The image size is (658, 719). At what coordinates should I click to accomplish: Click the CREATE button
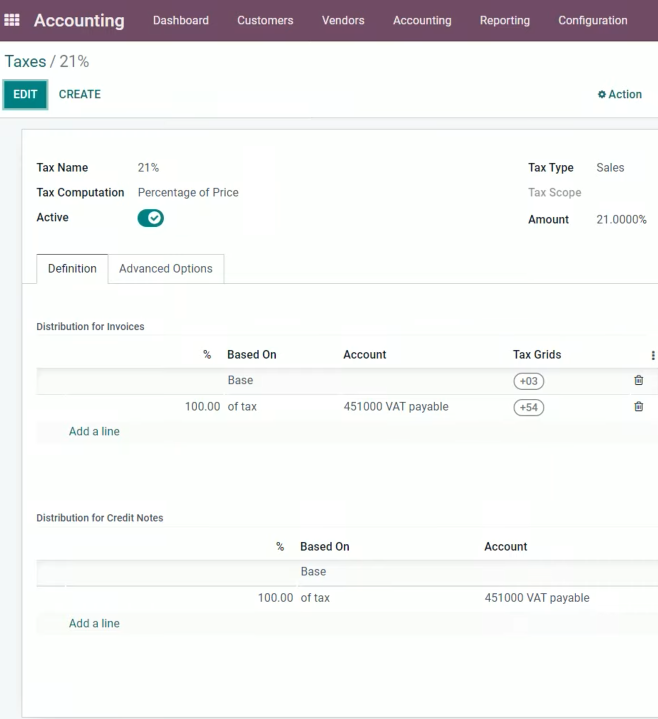click(x=80, y=94)
